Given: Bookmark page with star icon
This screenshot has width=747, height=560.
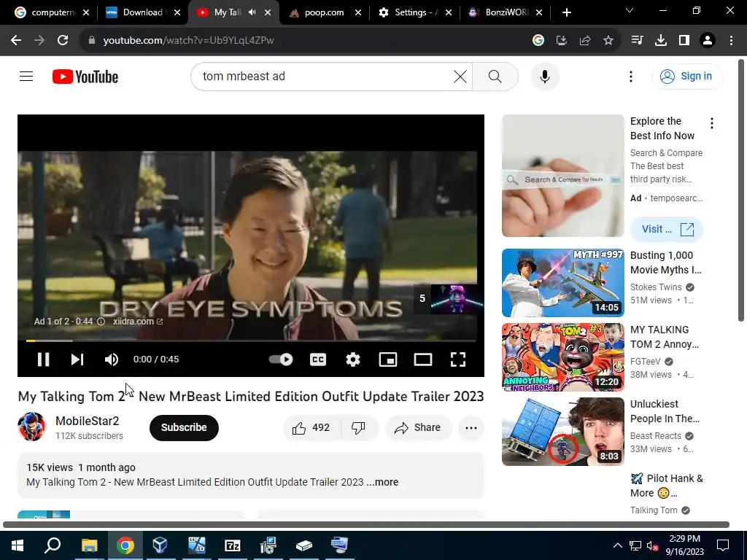Looking at the screenshot, I should click(608, 41).
